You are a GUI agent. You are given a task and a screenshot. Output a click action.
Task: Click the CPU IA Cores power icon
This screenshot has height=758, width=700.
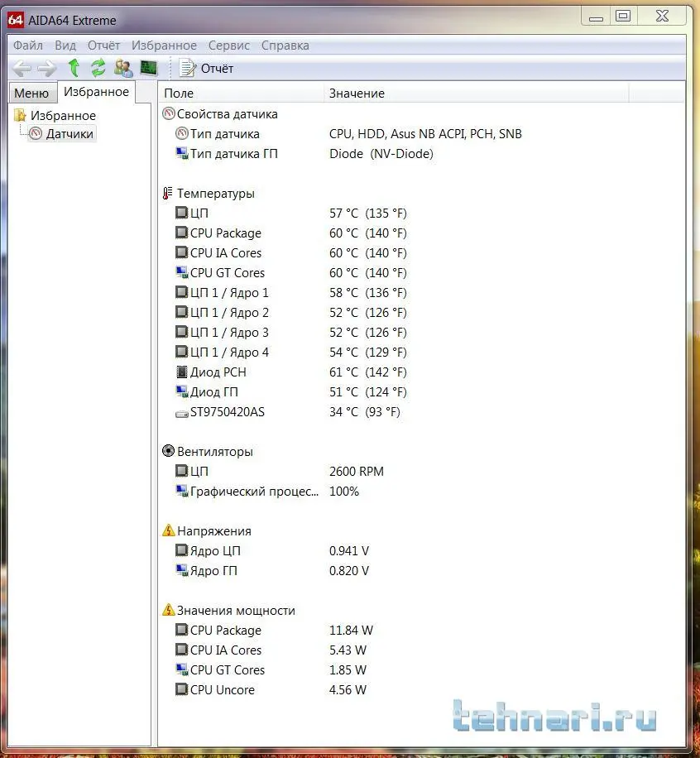(182, 650)
